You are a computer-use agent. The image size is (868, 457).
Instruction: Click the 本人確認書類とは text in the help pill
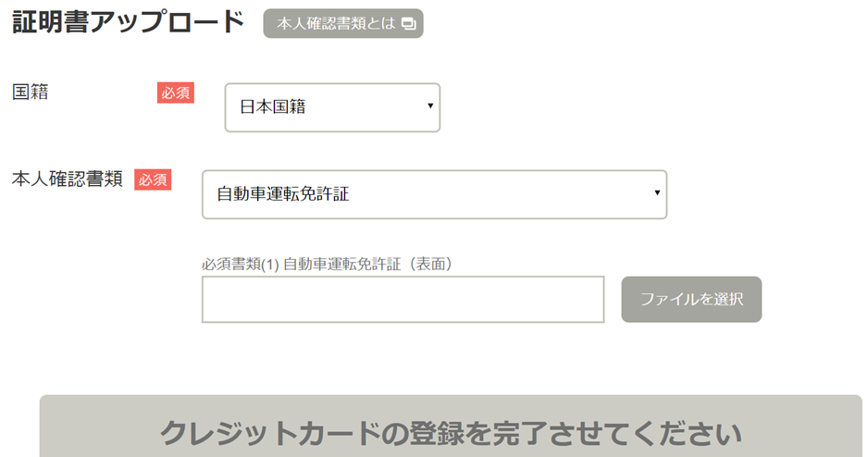coord(336,23)
